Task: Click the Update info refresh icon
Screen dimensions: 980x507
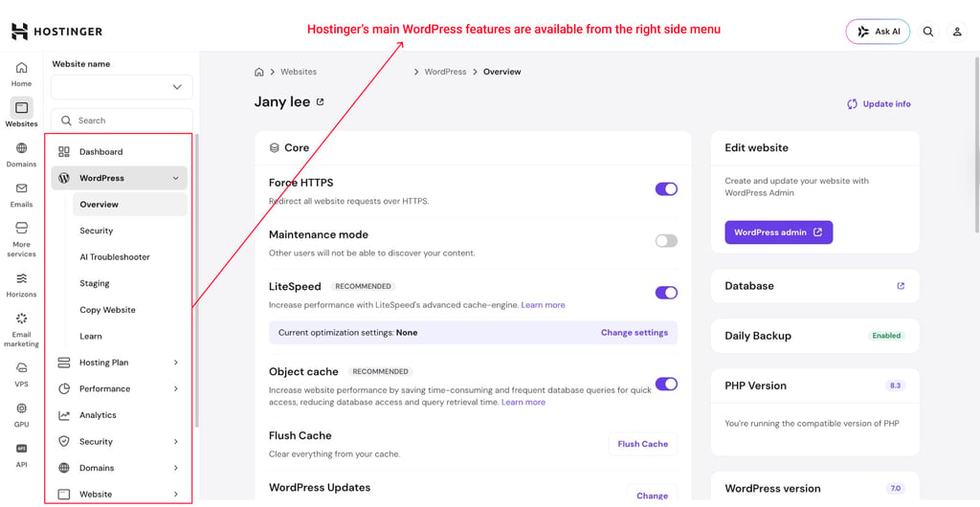Action: tap(852, 104)
